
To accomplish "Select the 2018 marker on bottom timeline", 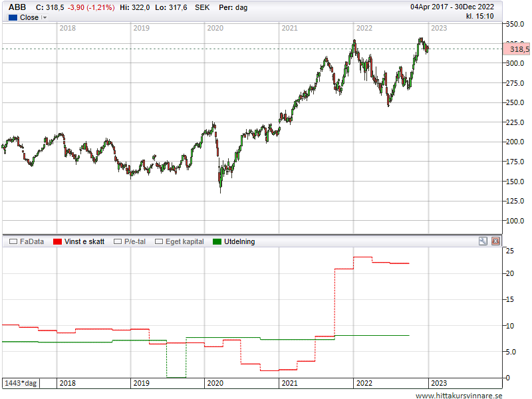I will [x=68, y=383].
